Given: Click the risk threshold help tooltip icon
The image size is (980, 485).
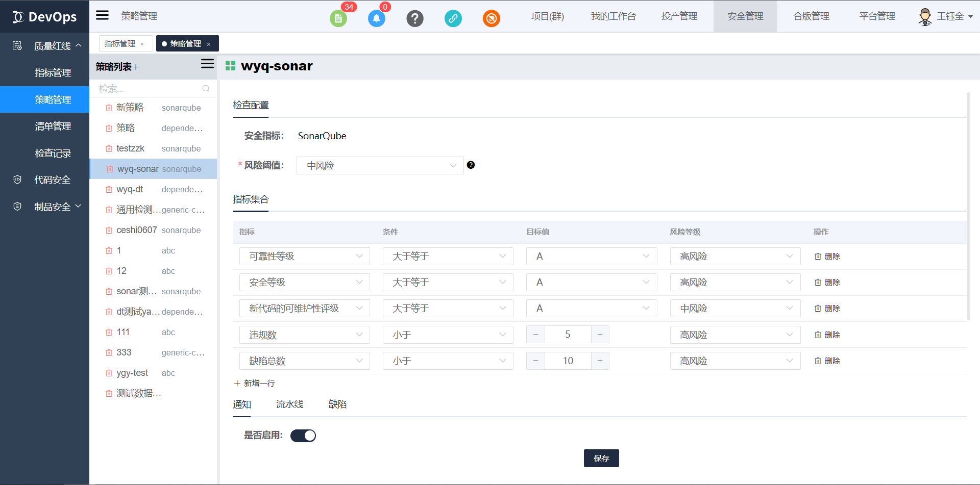Looking at the screenshot, I should 471,165.
